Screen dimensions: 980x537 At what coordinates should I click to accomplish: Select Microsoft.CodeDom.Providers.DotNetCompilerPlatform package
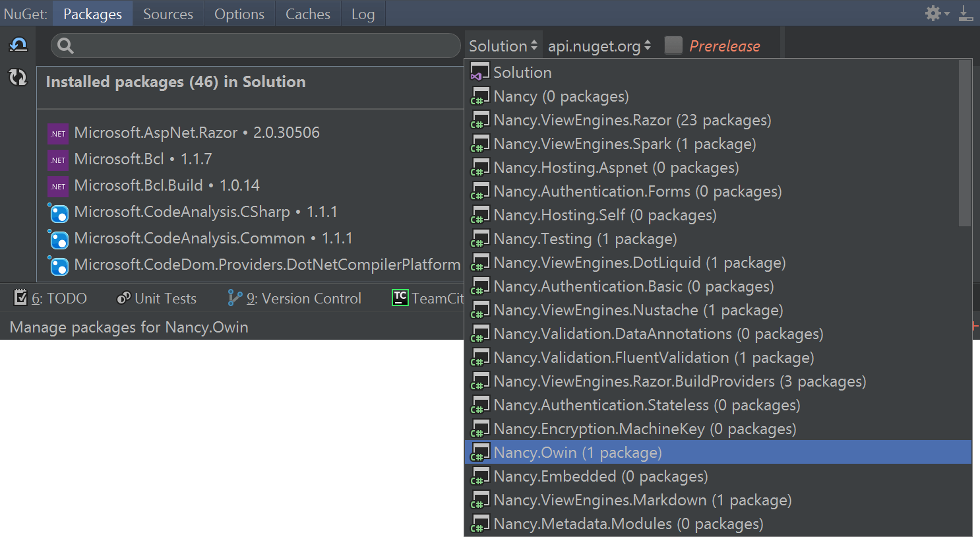tap(251, 265)
